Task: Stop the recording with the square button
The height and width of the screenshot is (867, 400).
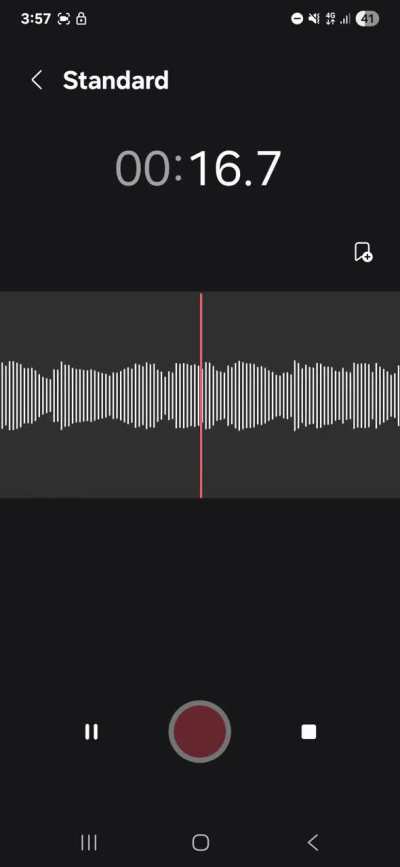Action: [x=309, y=732]
